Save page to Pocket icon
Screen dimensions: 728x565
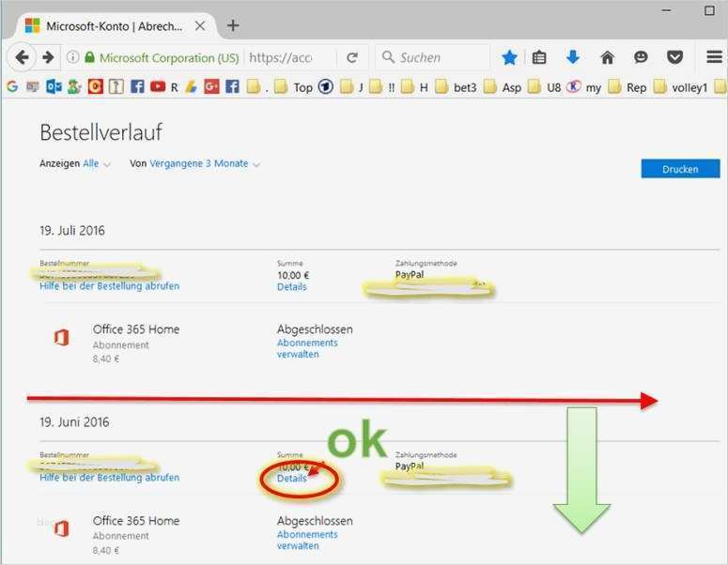tap(674, 57)
